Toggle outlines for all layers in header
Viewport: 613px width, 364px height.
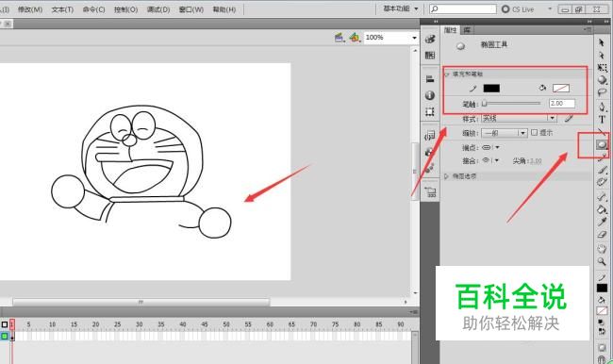pos(5,324)
